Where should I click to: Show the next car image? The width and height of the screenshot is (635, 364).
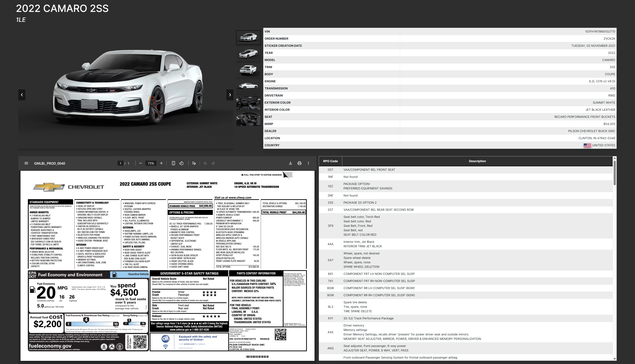point(230,95)
